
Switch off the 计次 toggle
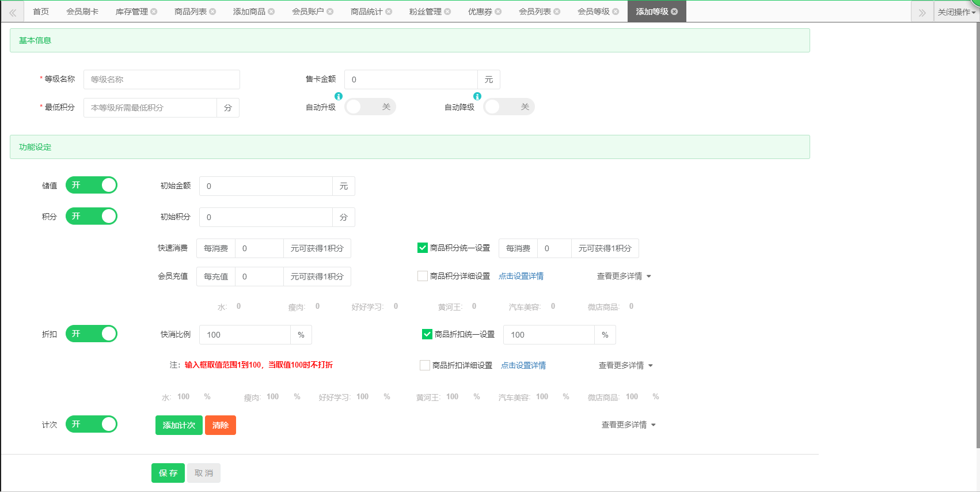click(x=92, y=424)
